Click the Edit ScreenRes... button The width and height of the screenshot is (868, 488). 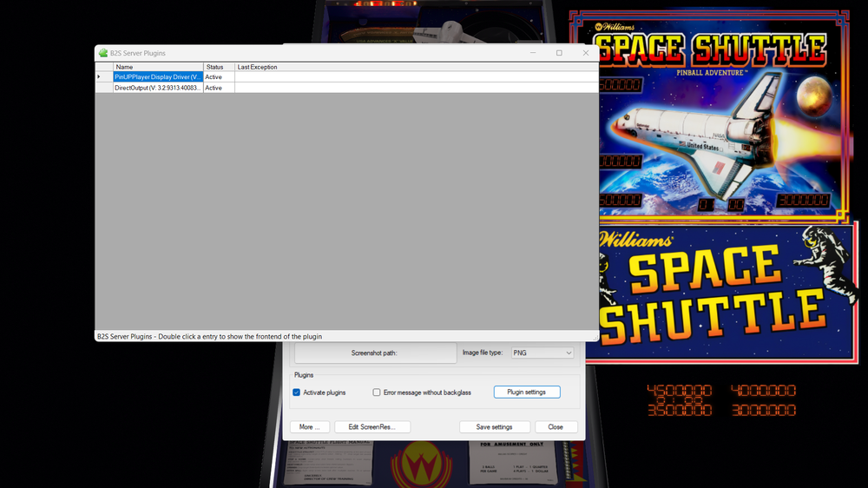coord(372,427)
